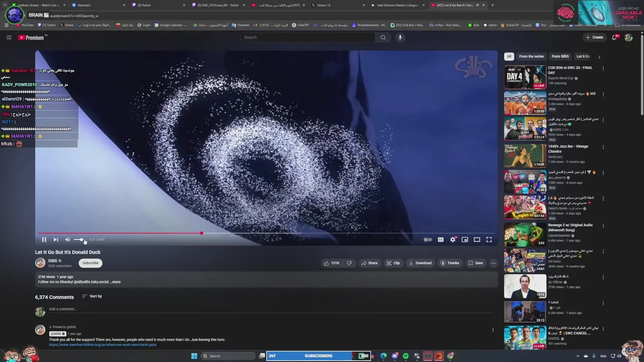This screenshot has height=362, width=644.
Task: Subscribe to SilliS channel
Action: [x=91, y=263]
